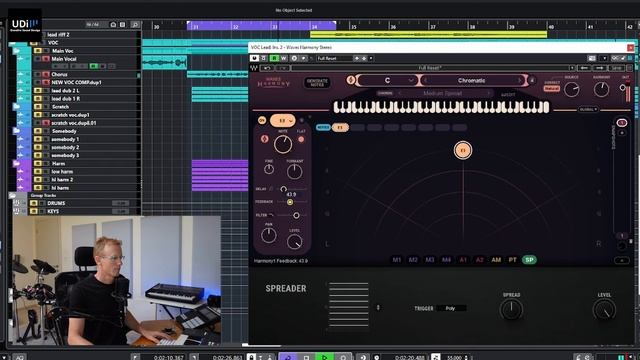The width and height of the screenshot is (640, 360).
Task: Click the Somebody folder track icon
Action: point(16,131)
